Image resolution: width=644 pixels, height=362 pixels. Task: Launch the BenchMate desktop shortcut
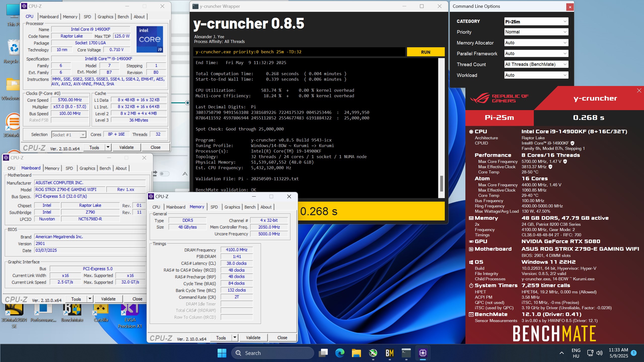[72, 313]
